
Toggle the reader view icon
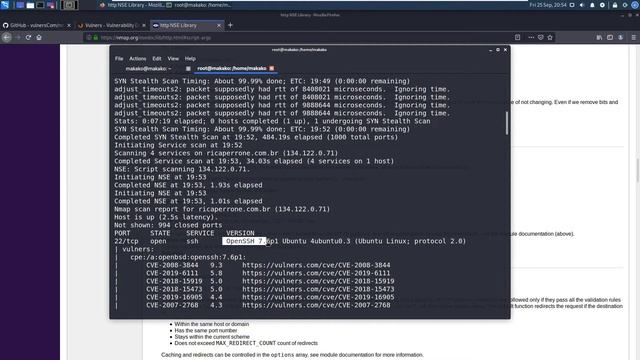[517, 38]
